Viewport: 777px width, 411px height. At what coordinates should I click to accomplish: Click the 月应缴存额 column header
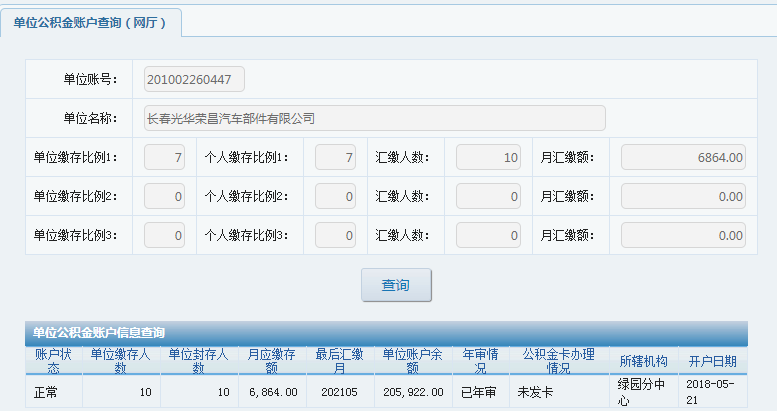(x=273, y=361)
